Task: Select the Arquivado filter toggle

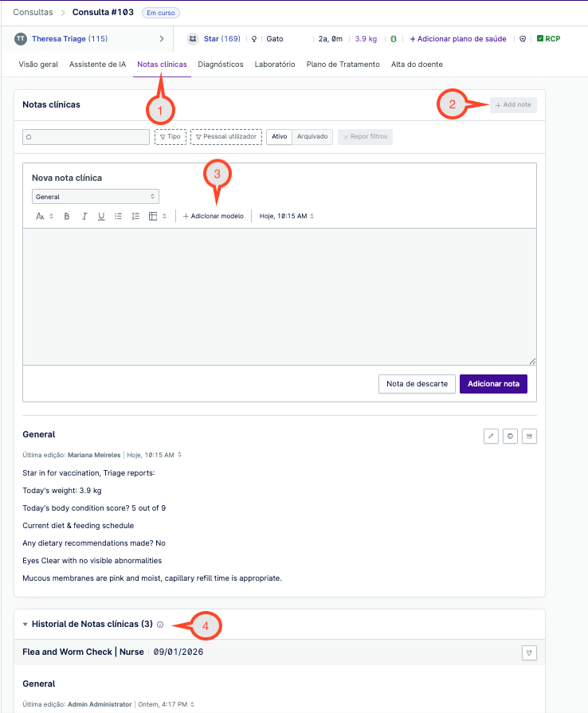Action: [312, 136]
